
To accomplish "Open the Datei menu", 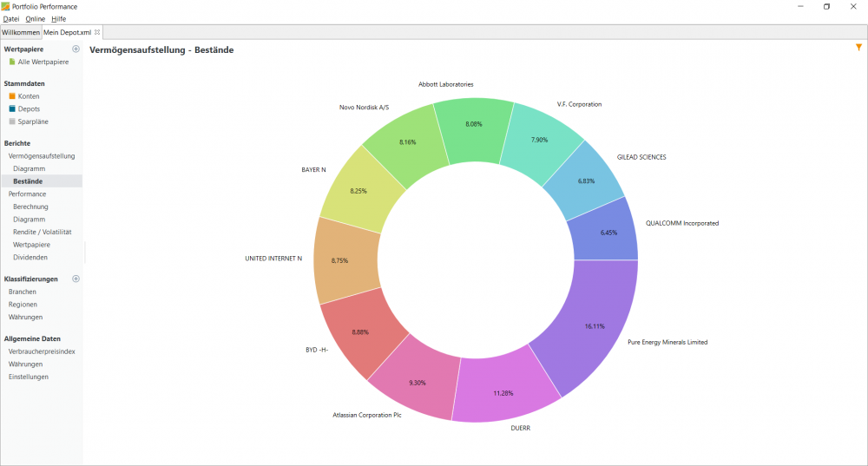I will (x=11, y=19).
